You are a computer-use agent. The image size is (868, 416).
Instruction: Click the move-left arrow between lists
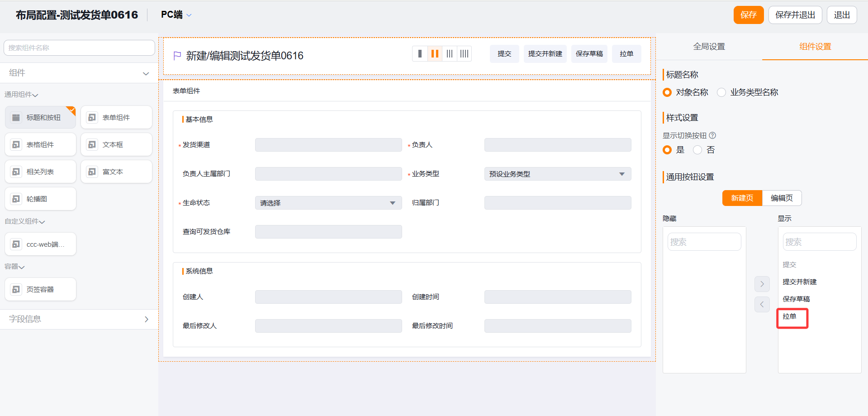pos(762,304)
